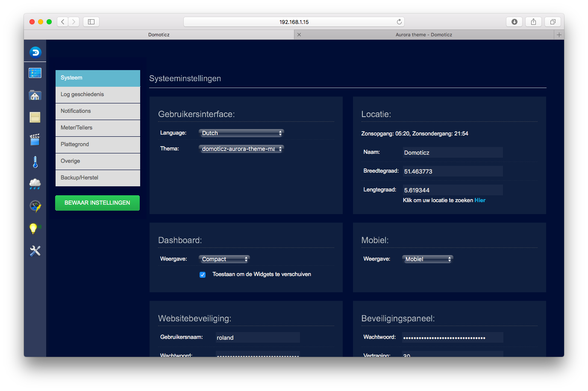Open the Temperature thermometer icon
This screenshot has height=391, width=588.
[x=35, y=162]
